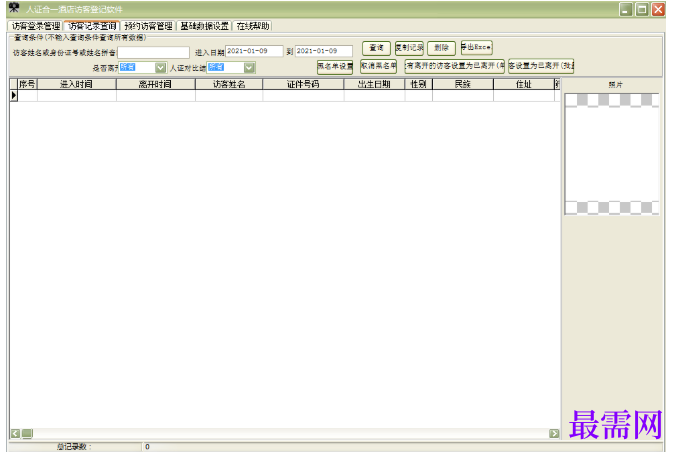Click the visitor name or ID search field
The height and width of the screenshot is (456, 681).
[154, 53]
